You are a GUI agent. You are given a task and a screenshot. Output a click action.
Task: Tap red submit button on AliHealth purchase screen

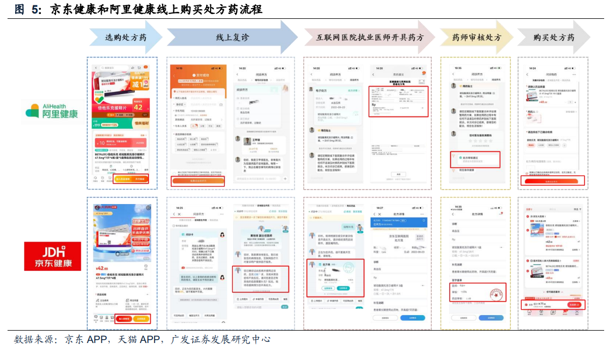(551, 181)
